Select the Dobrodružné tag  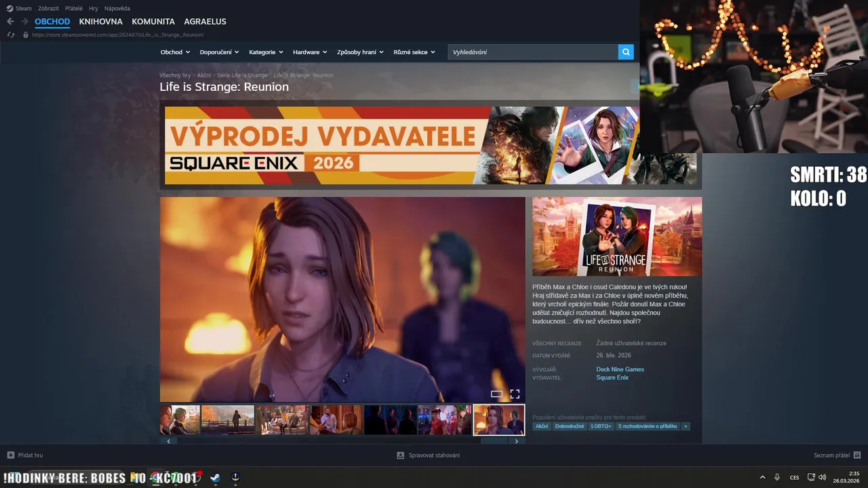[570, 426]
